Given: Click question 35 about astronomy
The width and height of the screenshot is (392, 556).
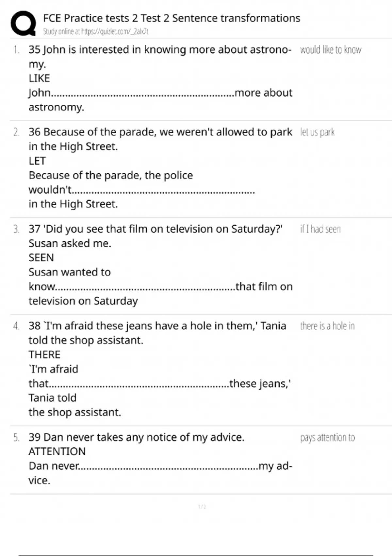Looking at the screenshot, I should pyautogui.click(x=160, y=50).
